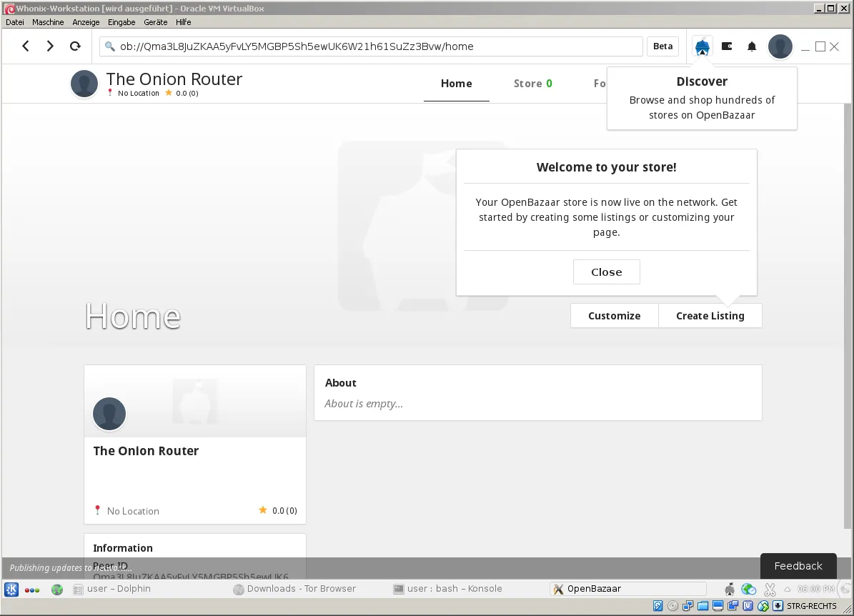Click the VirtualBox shared folders status icon
The image size is (854, 616).
702,606
